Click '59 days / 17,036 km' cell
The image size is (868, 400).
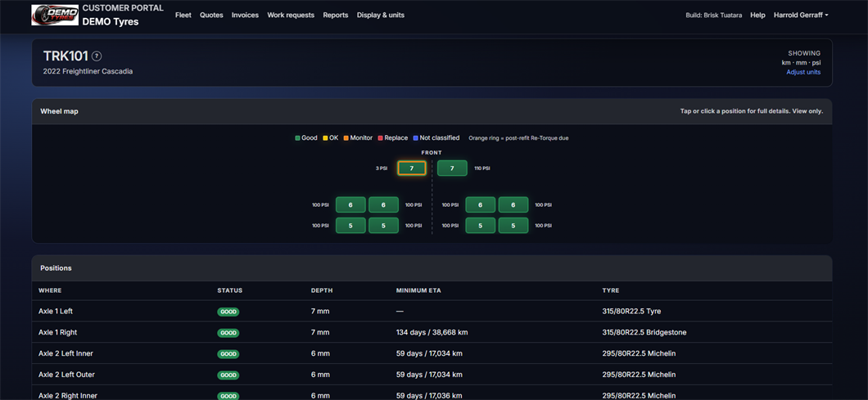coord(428,396)
